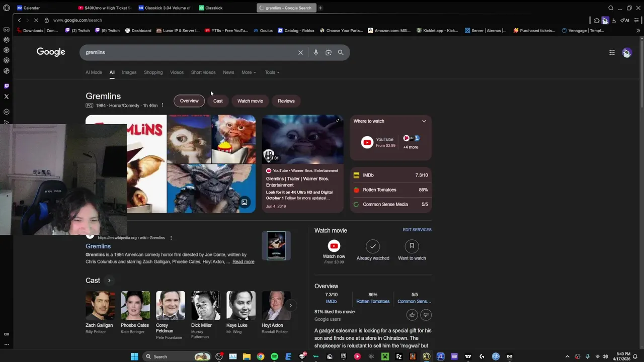Switch to the News tab

(228, 72)
